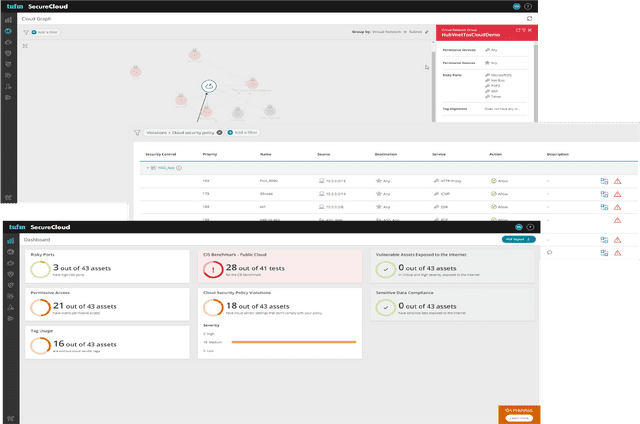Click the PDF Report button
This screenshot has height=424, width=640.
(x=518, y=240)
